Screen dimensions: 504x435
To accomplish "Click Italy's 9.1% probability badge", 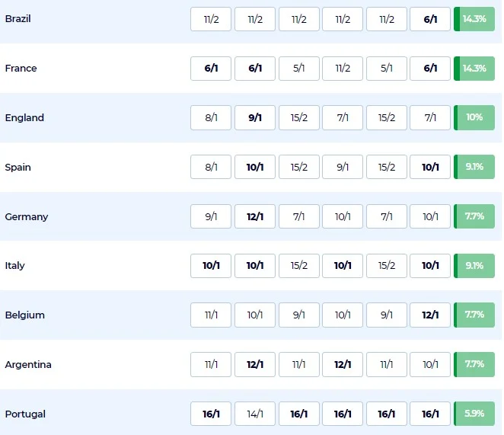I will click(x=474, y=266).
